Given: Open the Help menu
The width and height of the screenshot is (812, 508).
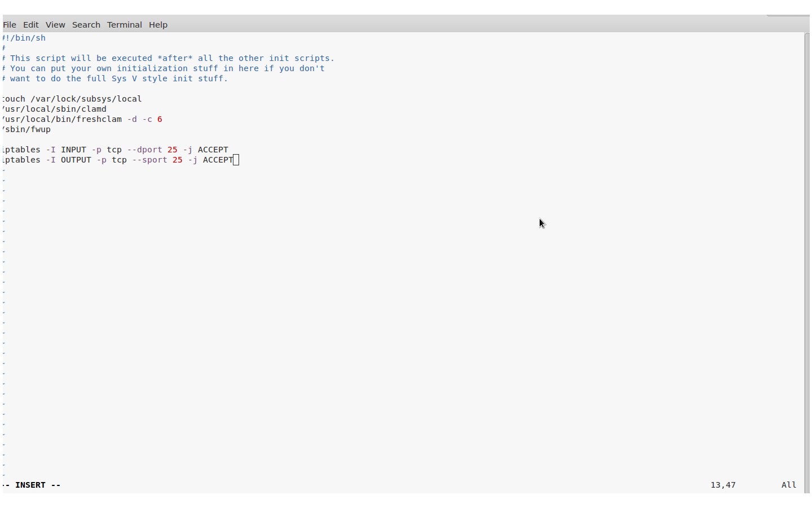Looking at the screenshot, I should 158,24.
